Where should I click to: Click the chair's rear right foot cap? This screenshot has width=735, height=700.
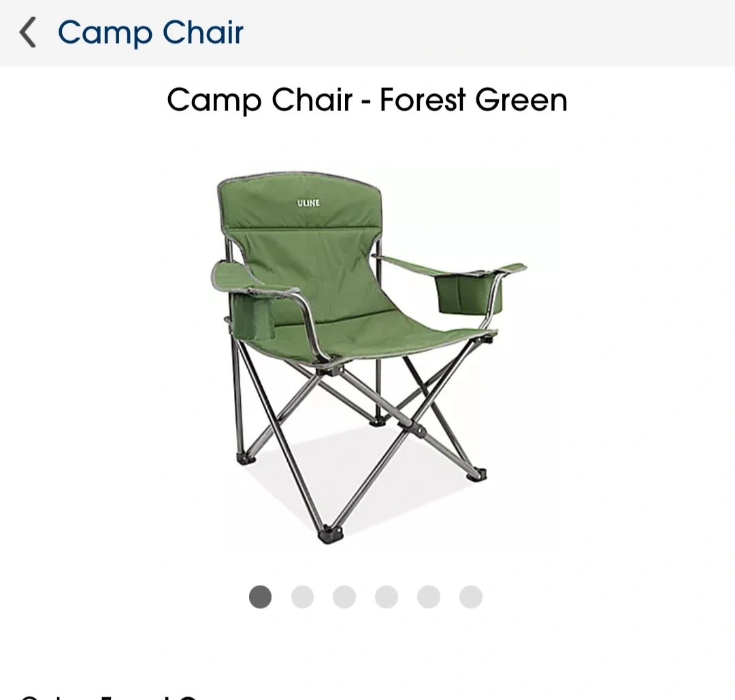tap(477, 475)
